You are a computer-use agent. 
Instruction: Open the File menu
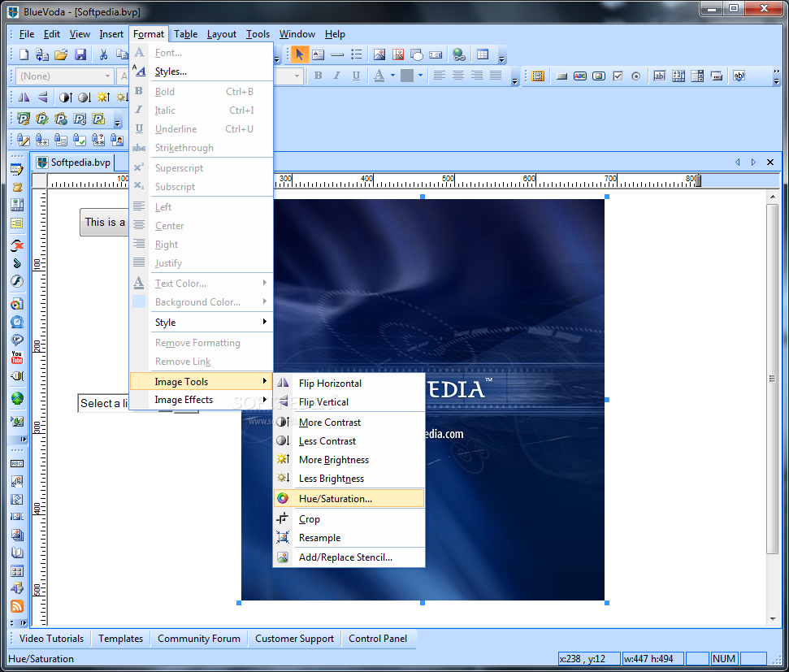[27, 34]
